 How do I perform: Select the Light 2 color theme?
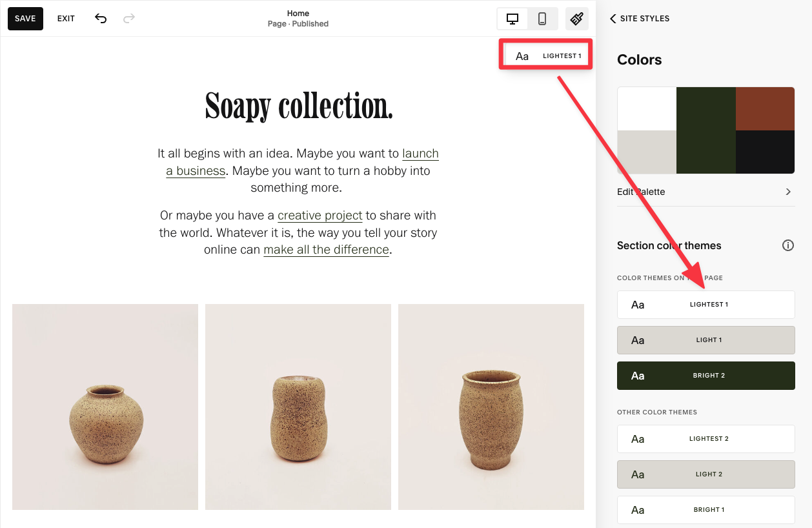705,474
